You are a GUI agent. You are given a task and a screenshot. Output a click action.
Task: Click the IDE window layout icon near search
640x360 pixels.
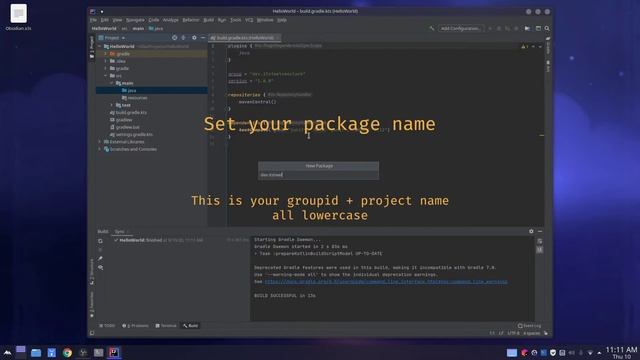pos(538,29)
